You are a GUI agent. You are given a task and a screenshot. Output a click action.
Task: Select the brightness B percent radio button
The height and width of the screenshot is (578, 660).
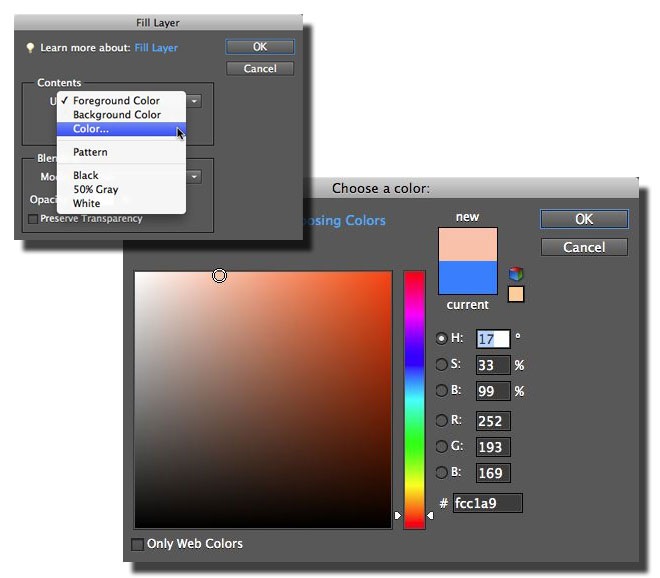pos(441,391)
